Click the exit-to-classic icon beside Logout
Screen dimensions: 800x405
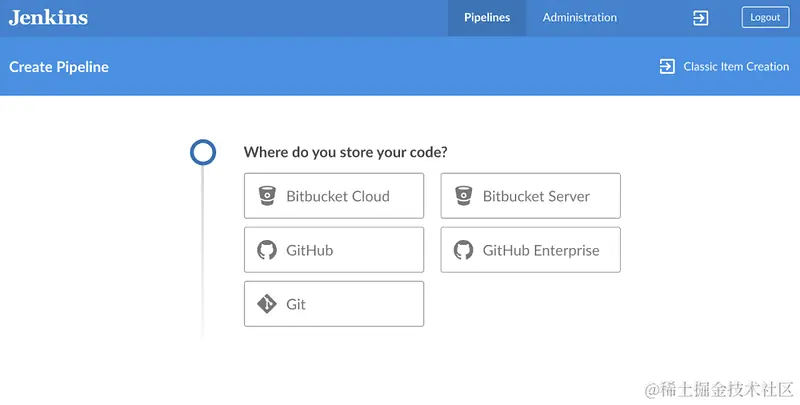(x=700, y=18)
